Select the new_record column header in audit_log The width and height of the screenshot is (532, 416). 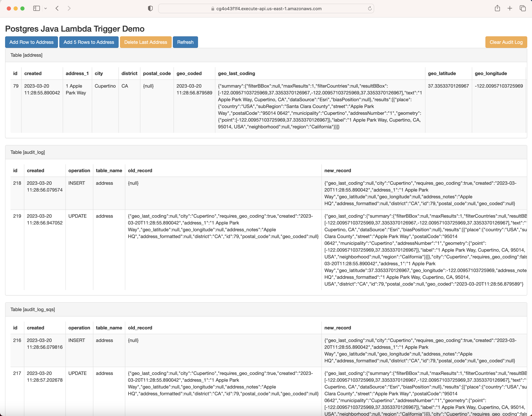337,170
